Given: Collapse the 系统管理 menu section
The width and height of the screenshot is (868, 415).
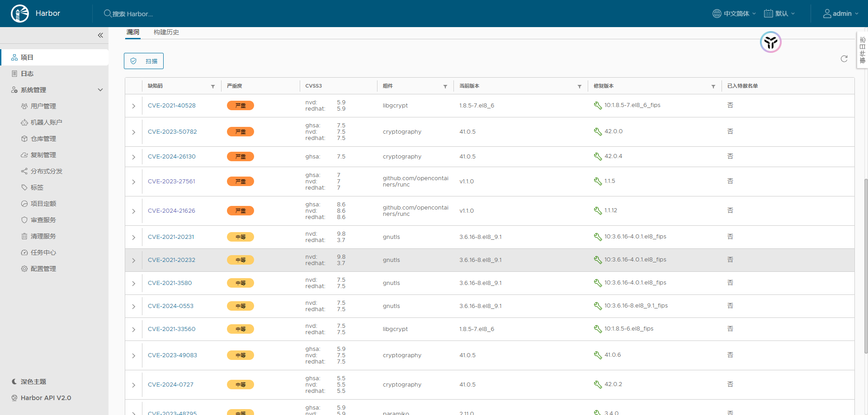Looking at the screenshot, I should [100, 90].
